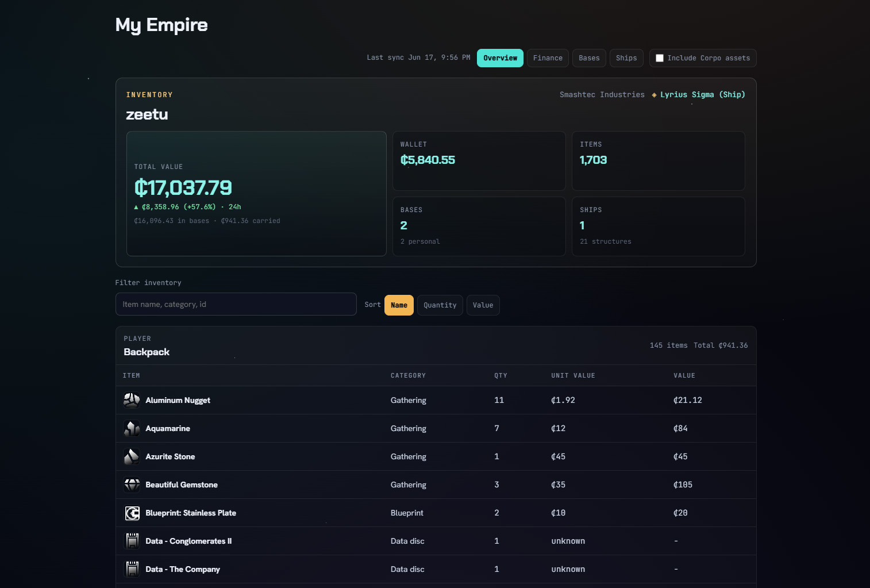Image resolution: width=870 pixels, height=588 pixels.
Task: Open the Lyrius Sigma (Ship) link
Action: tap(702, 95)
